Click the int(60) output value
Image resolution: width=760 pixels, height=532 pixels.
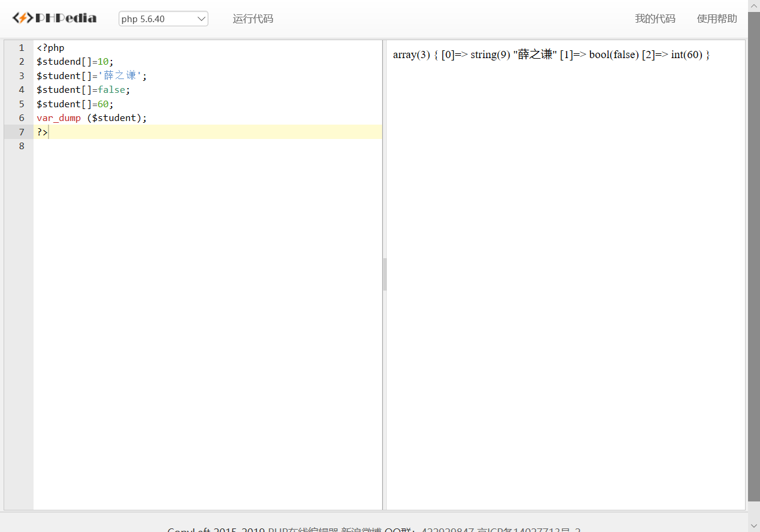coord(686,55)
